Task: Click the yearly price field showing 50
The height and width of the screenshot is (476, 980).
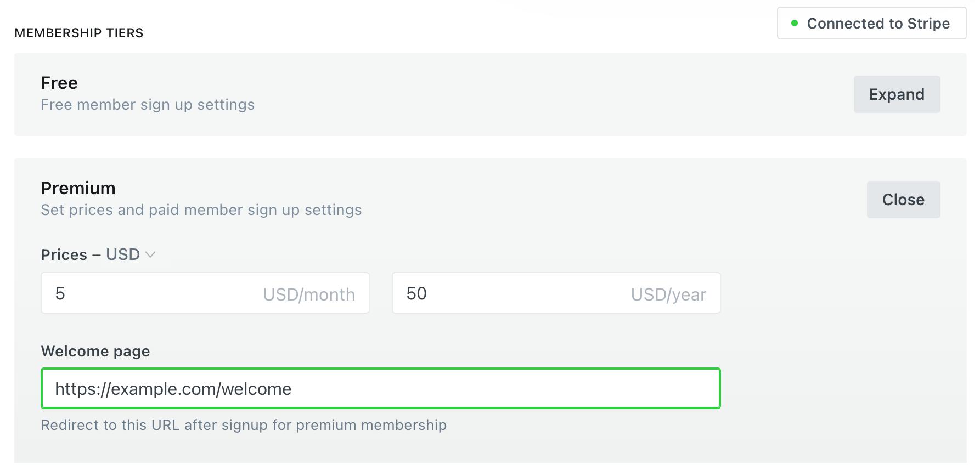Action: pyautogui.click(x=510, y=293)
